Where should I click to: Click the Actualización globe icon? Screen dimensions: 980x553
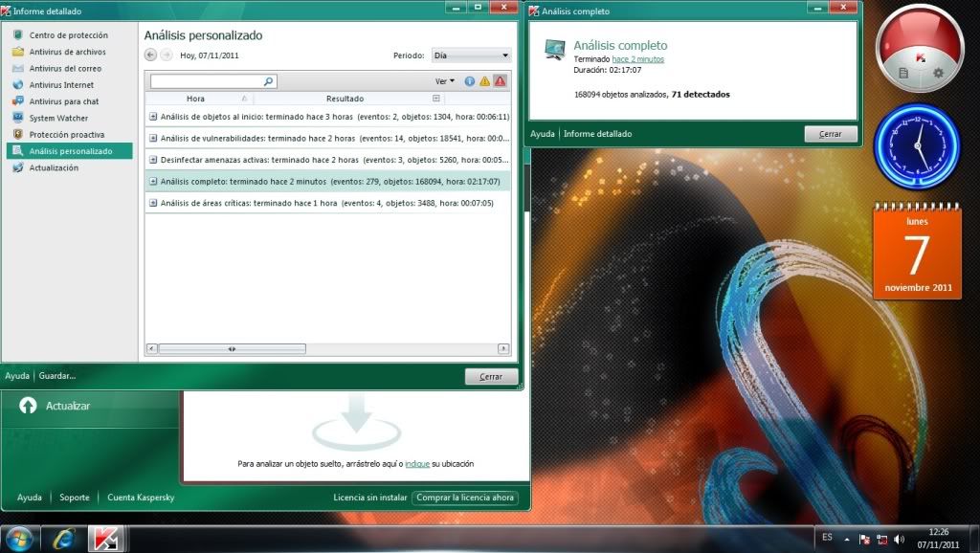18,167
